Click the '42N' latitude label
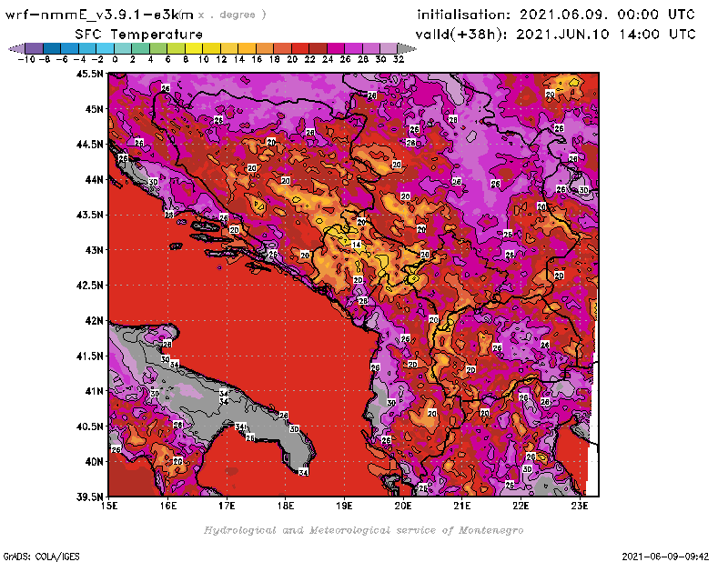This screenshot has height=562, width=728. coord(94,320)
